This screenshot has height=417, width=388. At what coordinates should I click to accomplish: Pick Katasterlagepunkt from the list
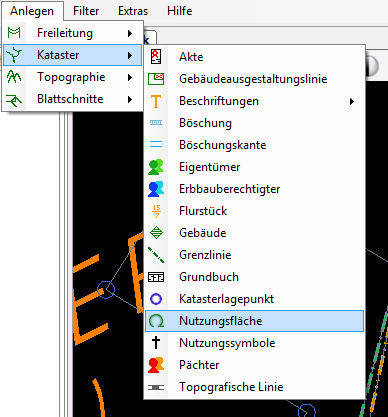tap(254, 299)
